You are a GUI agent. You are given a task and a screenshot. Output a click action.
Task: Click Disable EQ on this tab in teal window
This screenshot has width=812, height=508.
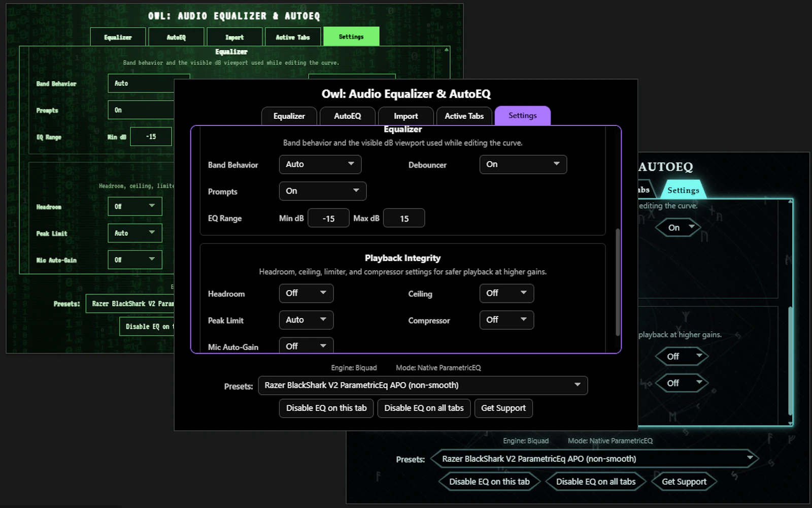point(489,482)
